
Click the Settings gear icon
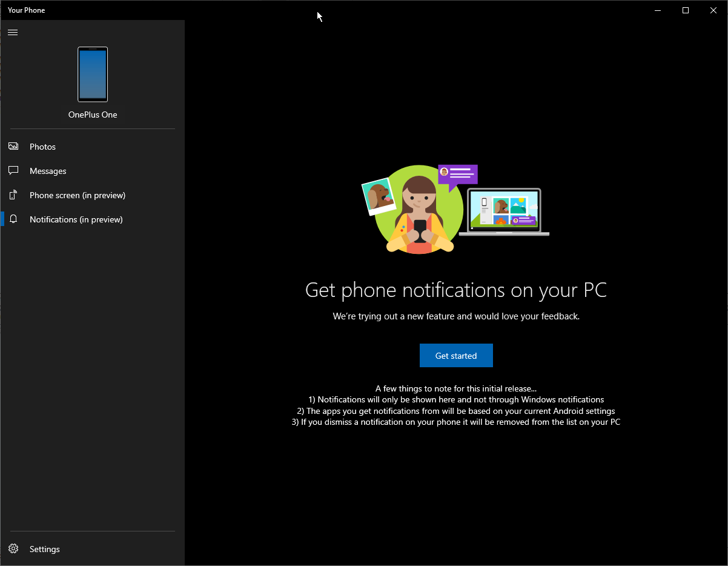(13, 549)
